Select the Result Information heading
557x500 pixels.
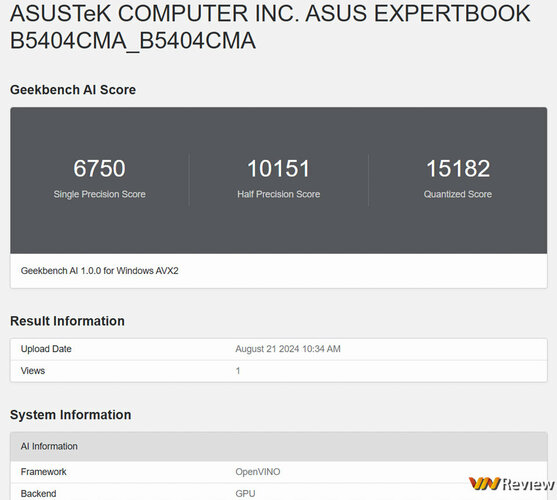pyautogui.click(x=67, y=321)
